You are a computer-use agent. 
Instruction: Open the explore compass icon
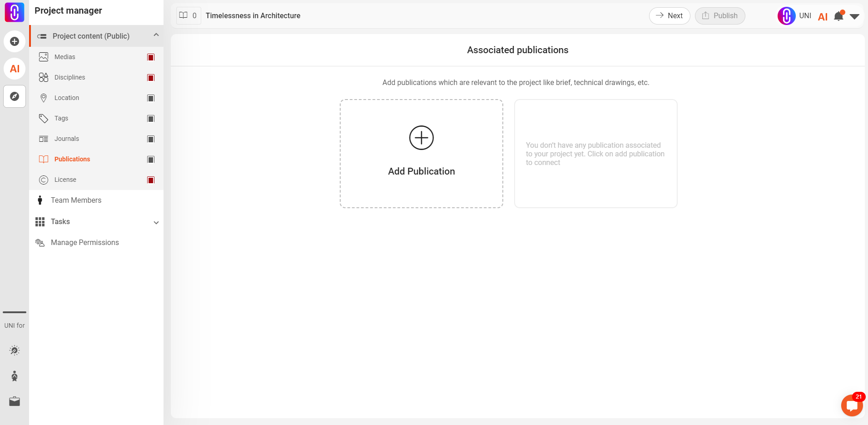(14, 96)
